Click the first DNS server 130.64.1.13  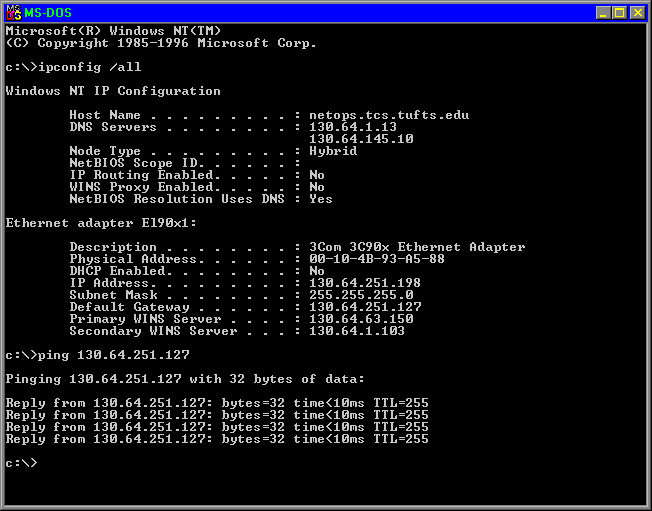353,127
